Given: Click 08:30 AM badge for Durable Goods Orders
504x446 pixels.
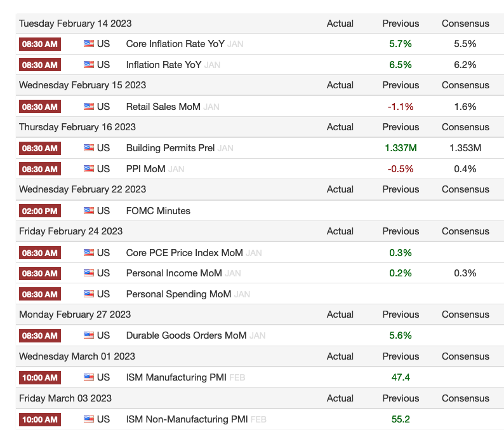Looking at the screenshot, I should click(40, 335).
